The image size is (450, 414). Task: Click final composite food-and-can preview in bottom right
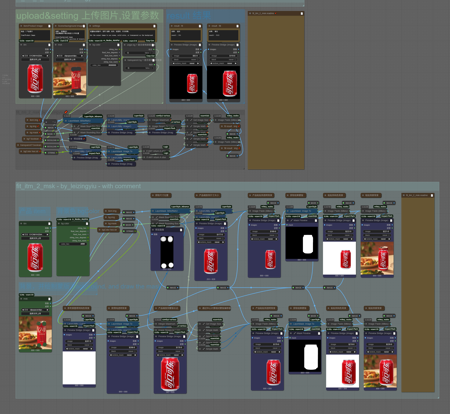(380, 371)
